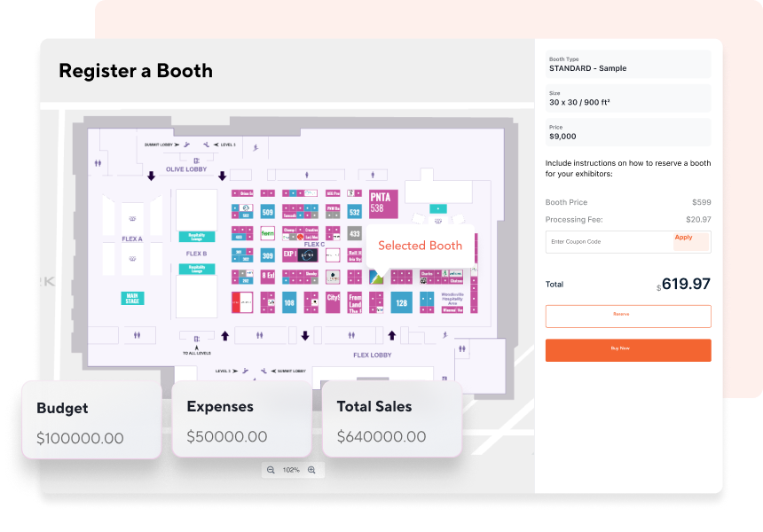763x532 pixels.
Task: Open the Booth Type selector
Action: pos(628,63)
